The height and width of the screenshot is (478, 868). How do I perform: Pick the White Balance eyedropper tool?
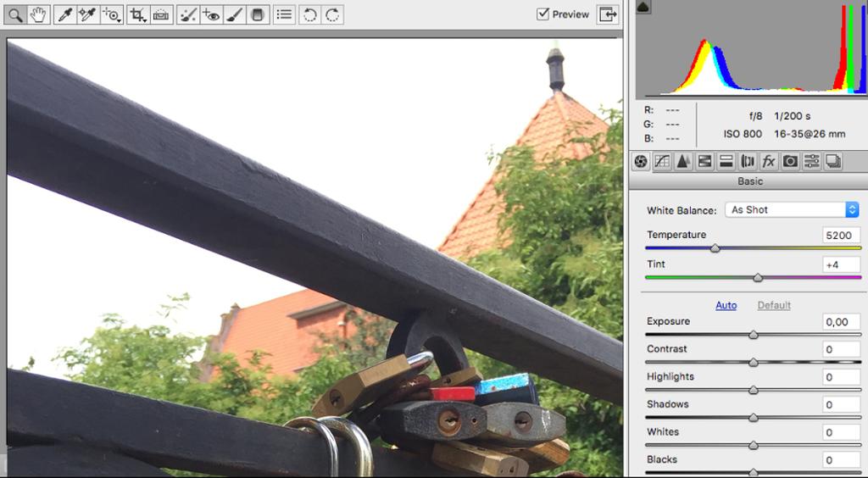pyautogui.click(x=64, y=15)
